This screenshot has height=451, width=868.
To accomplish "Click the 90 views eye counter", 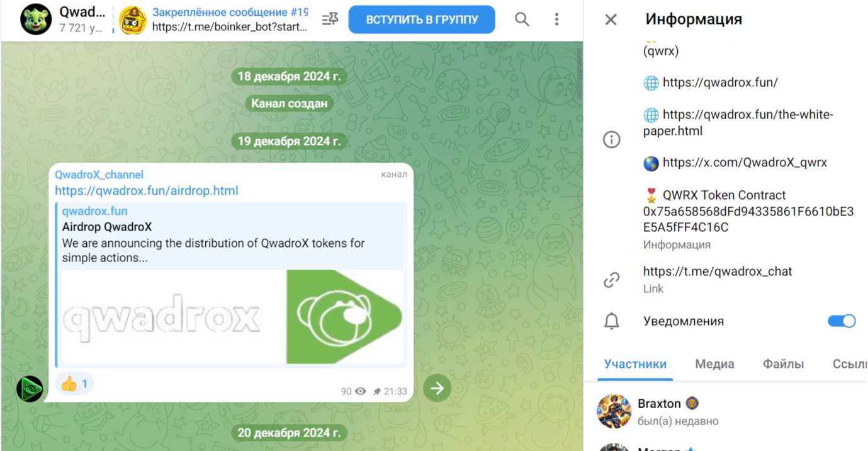I will point(354,391).
